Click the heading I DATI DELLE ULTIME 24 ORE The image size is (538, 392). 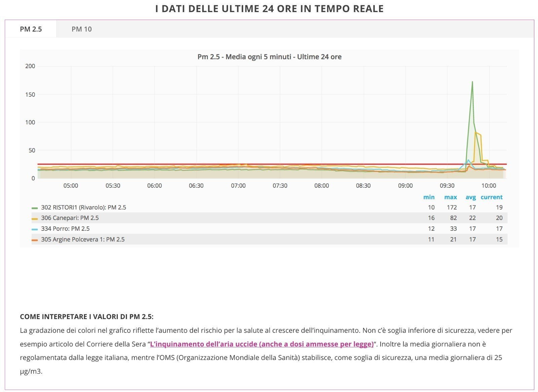(269, 9)
